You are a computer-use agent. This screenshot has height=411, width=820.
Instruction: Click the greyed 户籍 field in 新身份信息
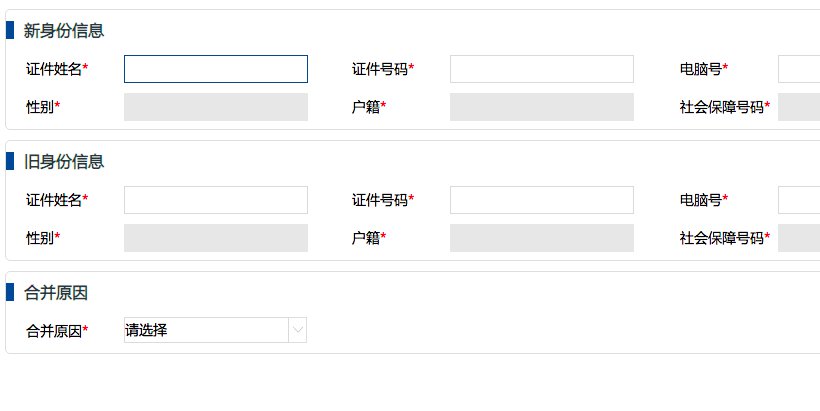[541, 107]
